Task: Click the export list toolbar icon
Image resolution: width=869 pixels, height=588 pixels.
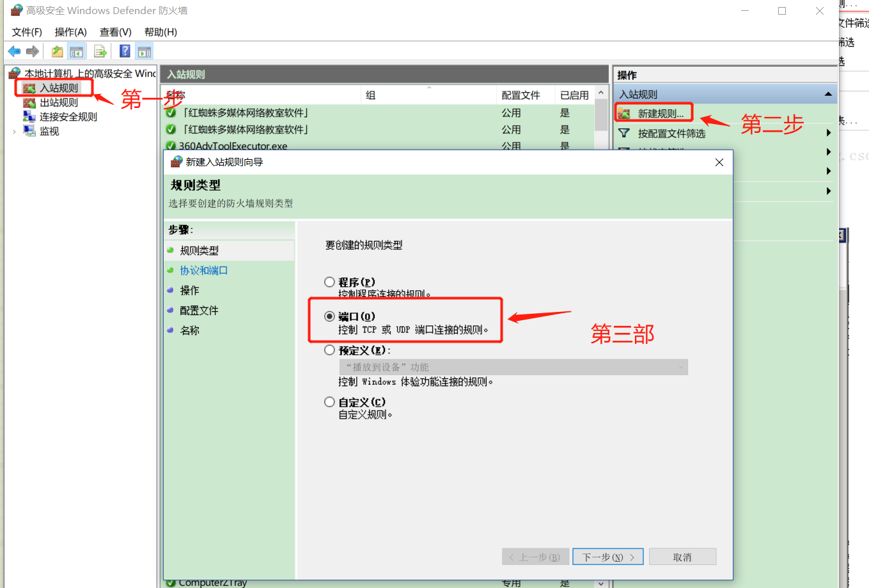Action: pyautogui.click(x=100, y=52)
